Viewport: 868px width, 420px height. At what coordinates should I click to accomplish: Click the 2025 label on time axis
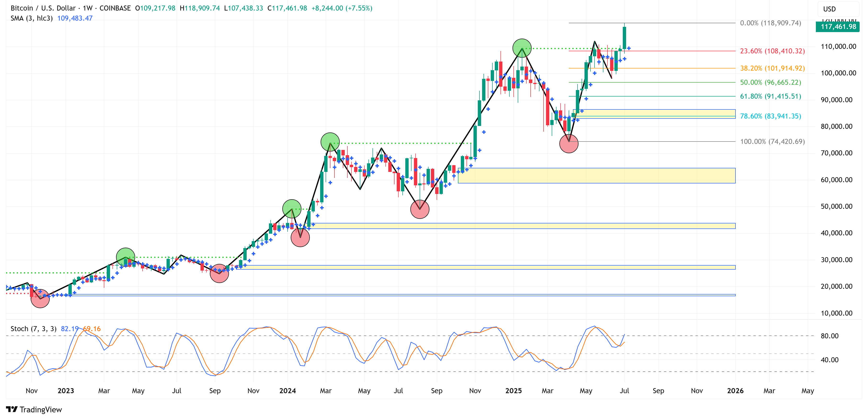513,391
